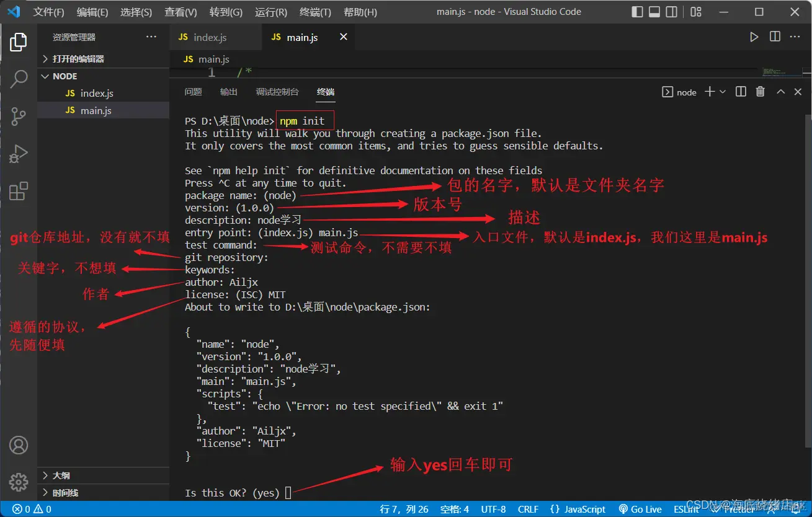Switch to the 输出 panel tab
This screenshot has width=812, height=517.
229,92
